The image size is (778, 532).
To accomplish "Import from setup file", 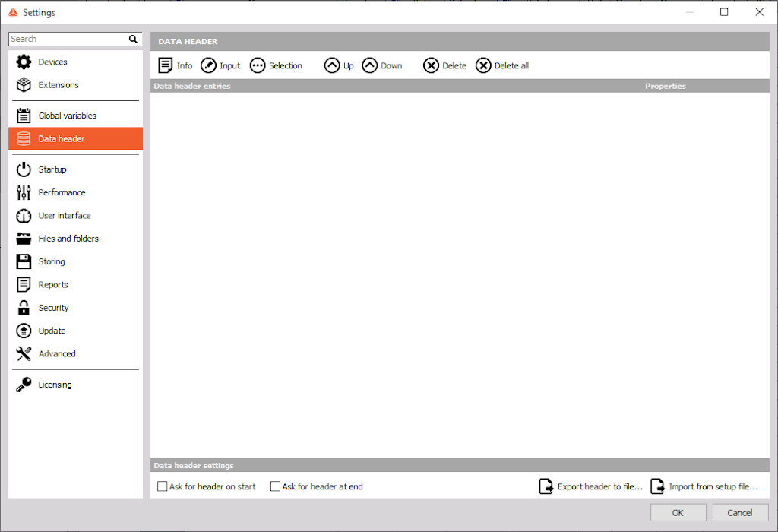I will tap(704, 486).
